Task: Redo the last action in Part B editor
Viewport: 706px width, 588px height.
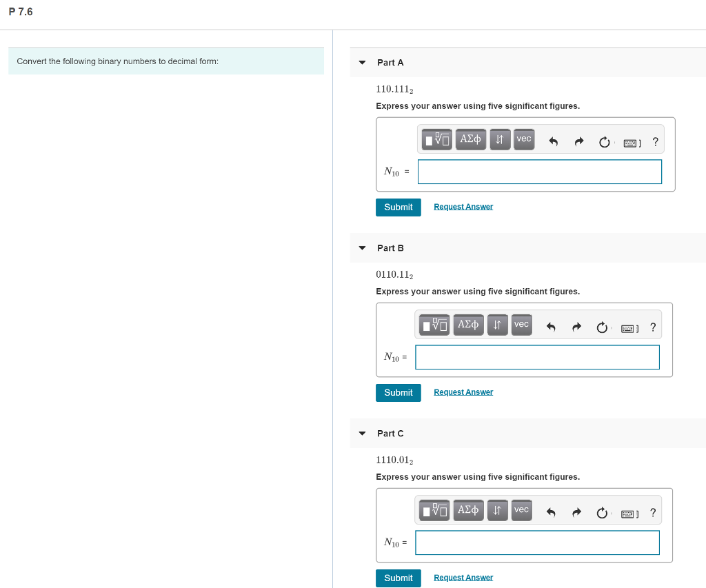Action: tap(576, 326)
